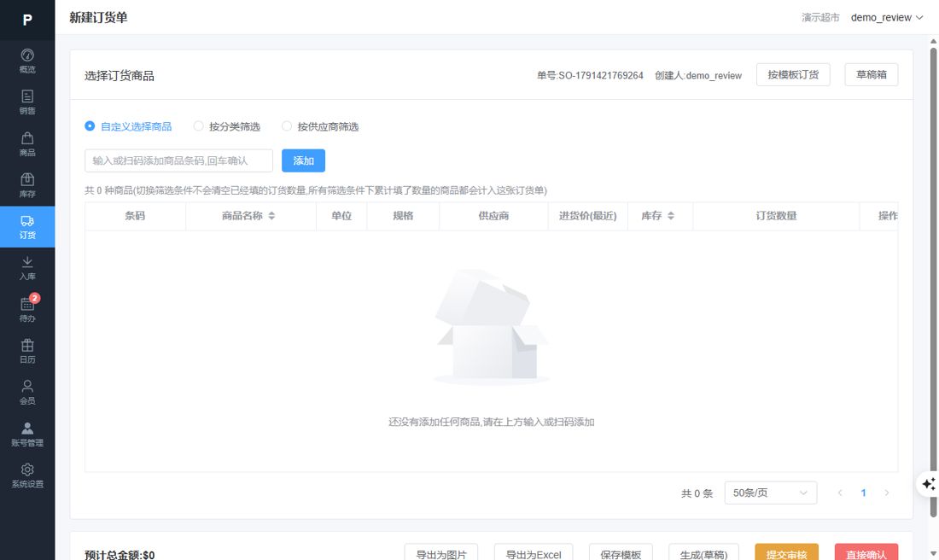Click the page vertical scrollbar
The image size is (939, 560).
point(933,282)
